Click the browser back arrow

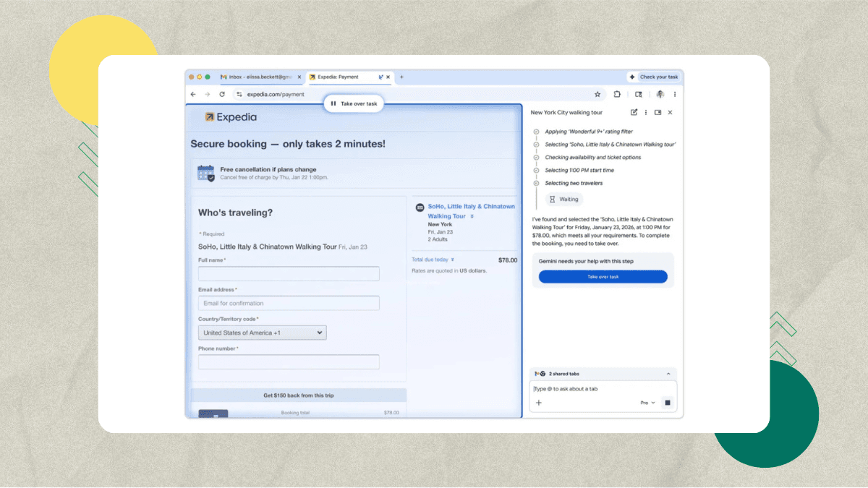click(193, 94)
